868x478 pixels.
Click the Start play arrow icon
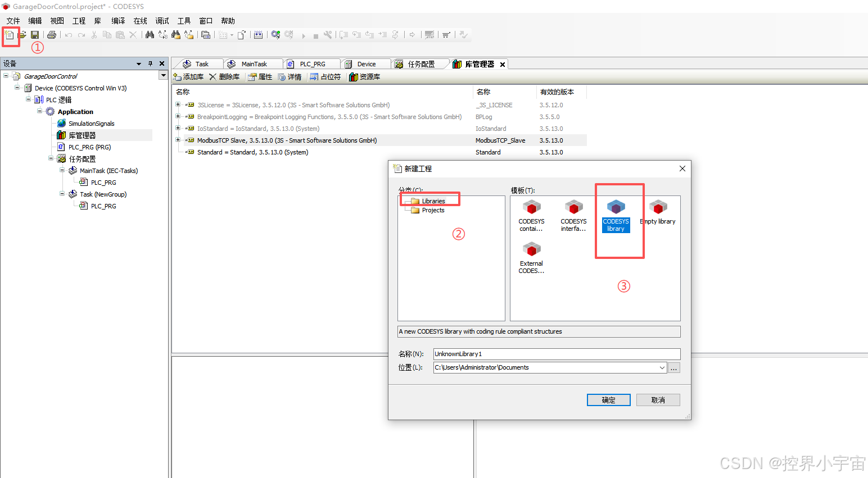[x=304, y=35]
